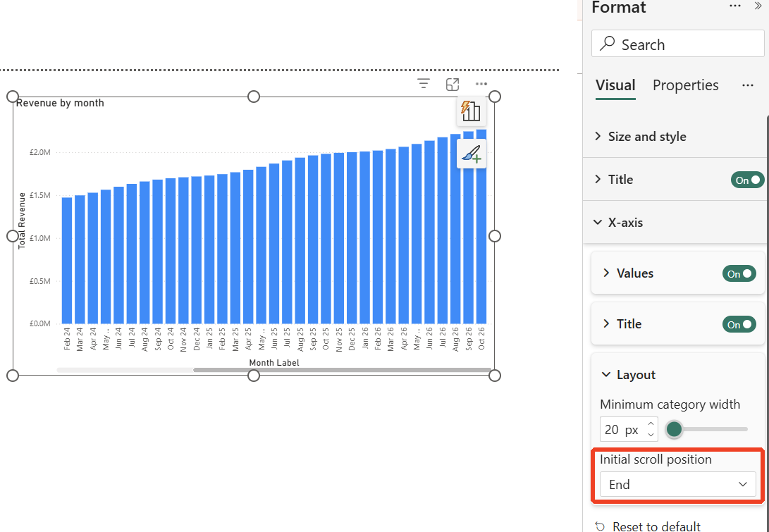769x532 pixels.
Task: Open the visual's filter icon
Action: click(424, 85)
